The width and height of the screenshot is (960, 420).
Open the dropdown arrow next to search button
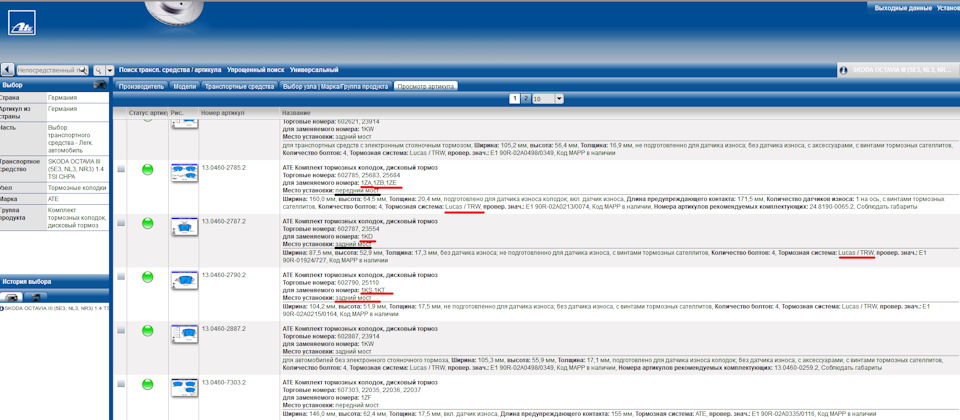point(110,70)
